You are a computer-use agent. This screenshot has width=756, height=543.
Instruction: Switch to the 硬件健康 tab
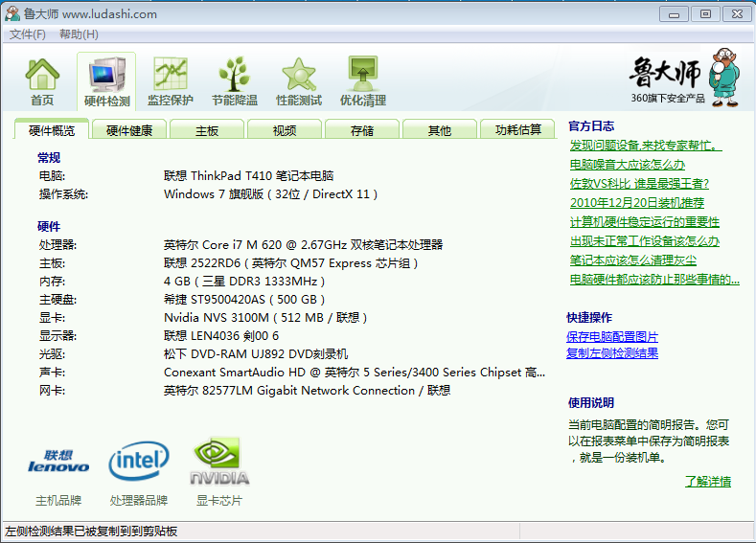129,130
